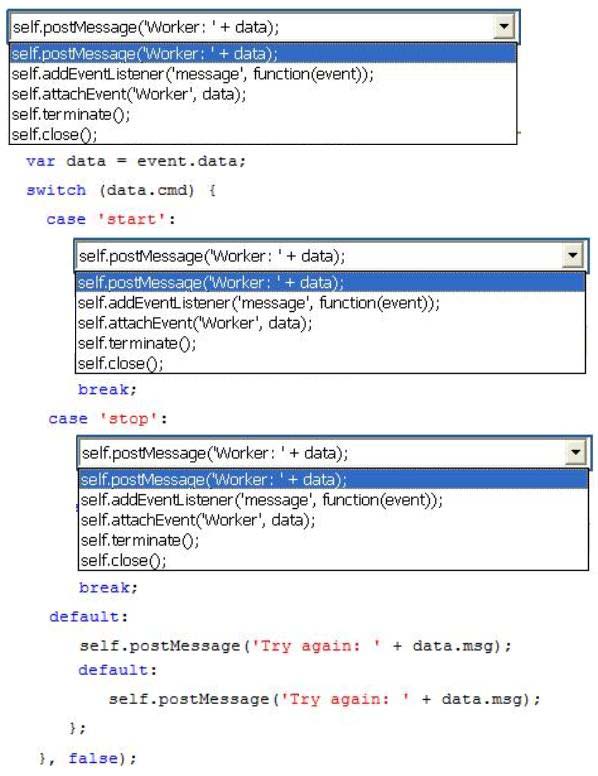598x776 pixels.
Task: Pick self.attachEvent in the 'start' case list
Action: click(331, 323)
